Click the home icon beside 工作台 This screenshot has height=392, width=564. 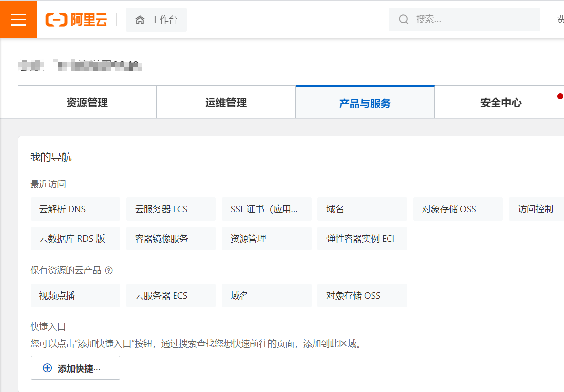click(x=140, y=20)
